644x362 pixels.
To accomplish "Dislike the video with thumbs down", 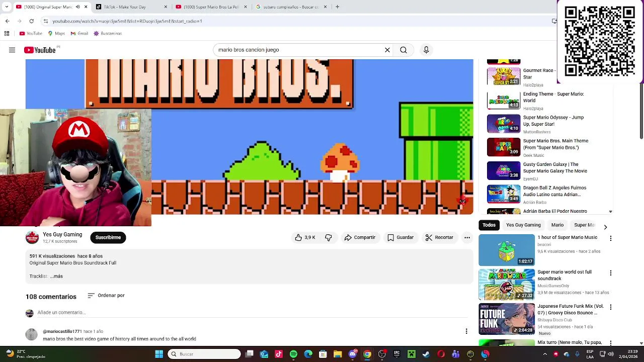I will coord(329,237).
